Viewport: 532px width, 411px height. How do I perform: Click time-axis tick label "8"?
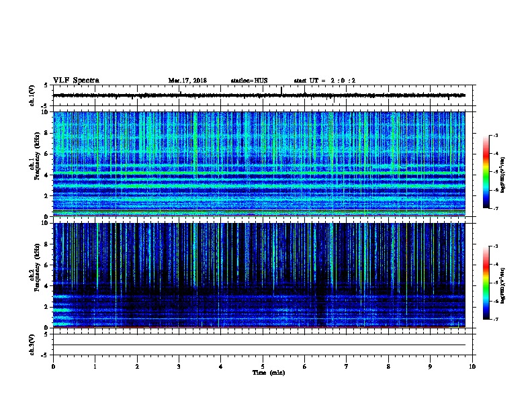tap(388, 367)
